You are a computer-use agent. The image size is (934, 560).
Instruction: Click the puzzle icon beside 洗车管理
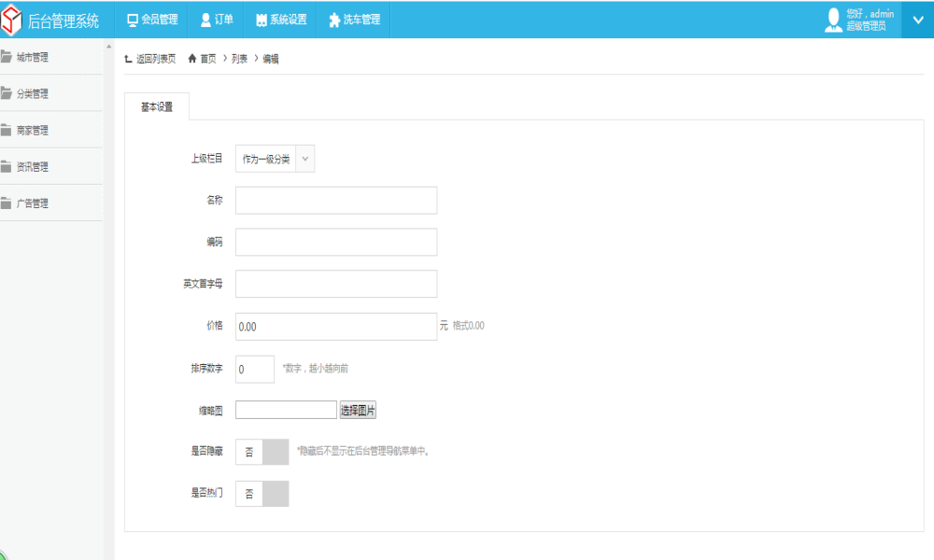[x=334, y=21]
